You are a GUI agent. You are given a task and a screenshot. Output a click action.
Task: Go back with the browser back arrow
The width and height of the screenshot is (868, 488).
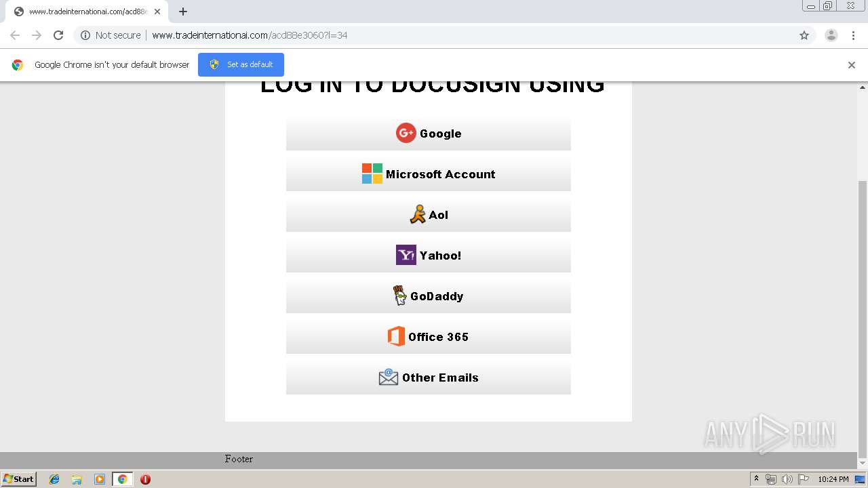[x=15, y=35]
